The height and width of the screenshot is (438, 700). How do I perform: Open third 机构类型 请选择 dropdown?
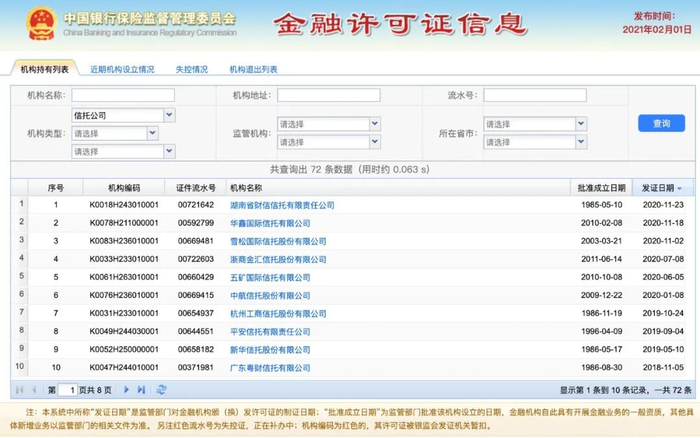(169, 151)
